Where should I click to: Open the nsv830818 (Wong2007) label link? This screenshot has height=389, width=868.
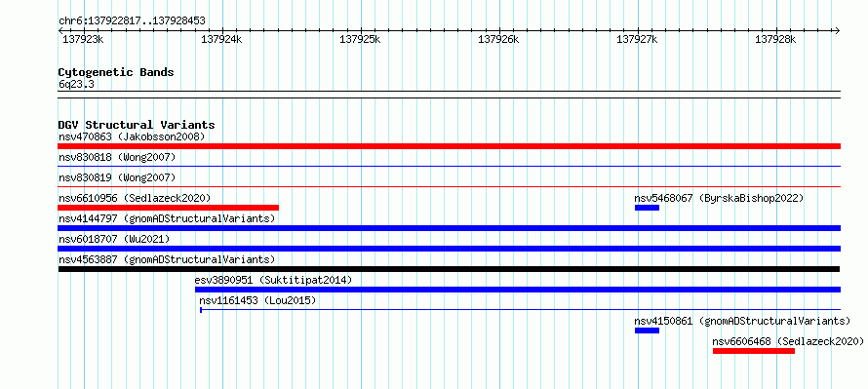[117, 157]
